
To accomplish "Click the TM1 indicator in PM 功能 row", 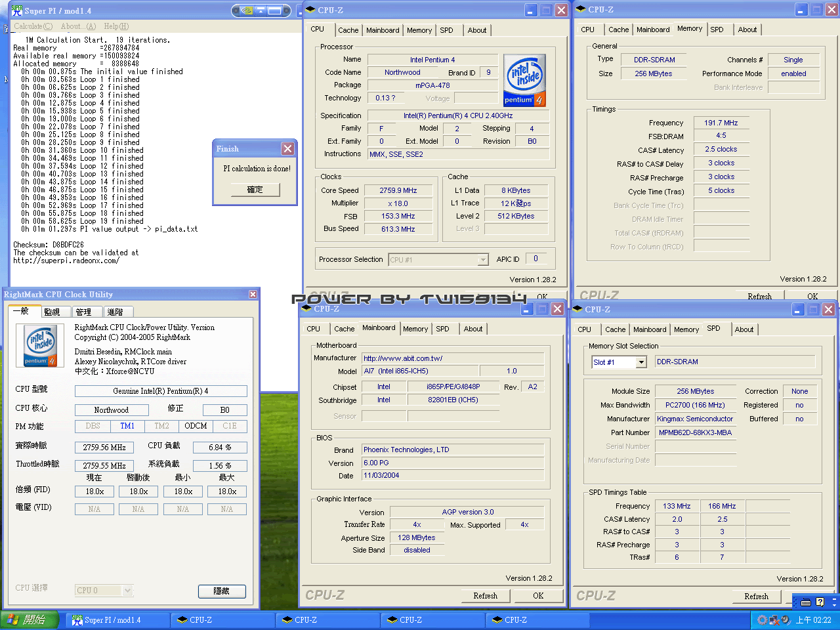I will 127,427.
